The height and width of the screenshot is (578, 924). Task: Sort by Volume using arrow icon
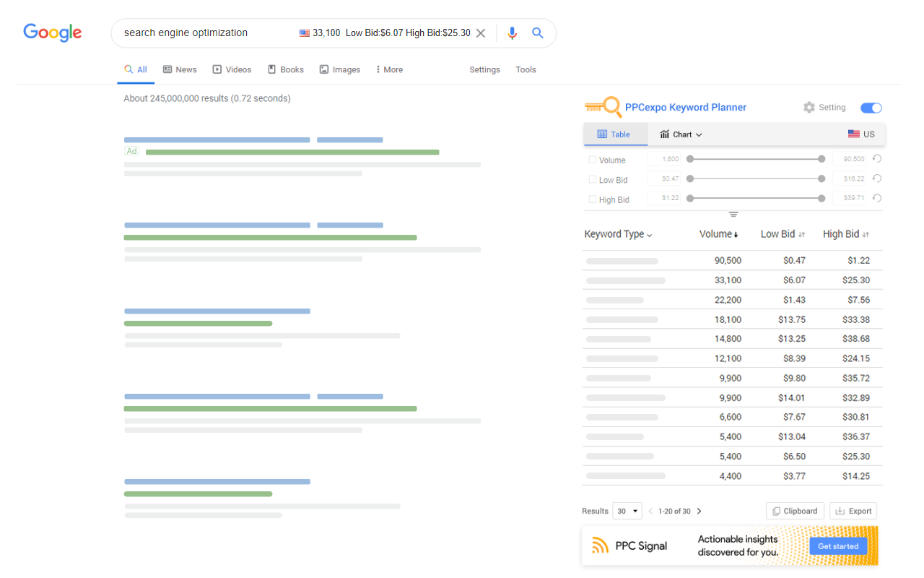pyautogui.click(x=736, y=235)
